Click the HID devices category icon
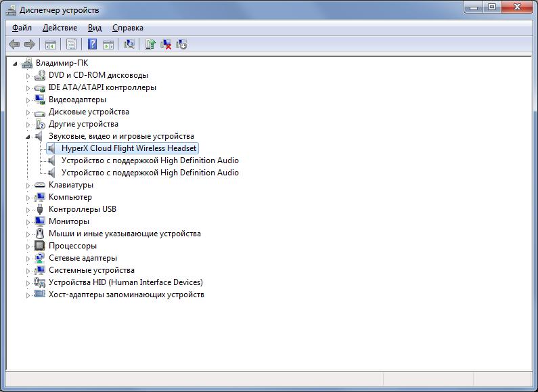538x392 pixels. pos(40,282)
